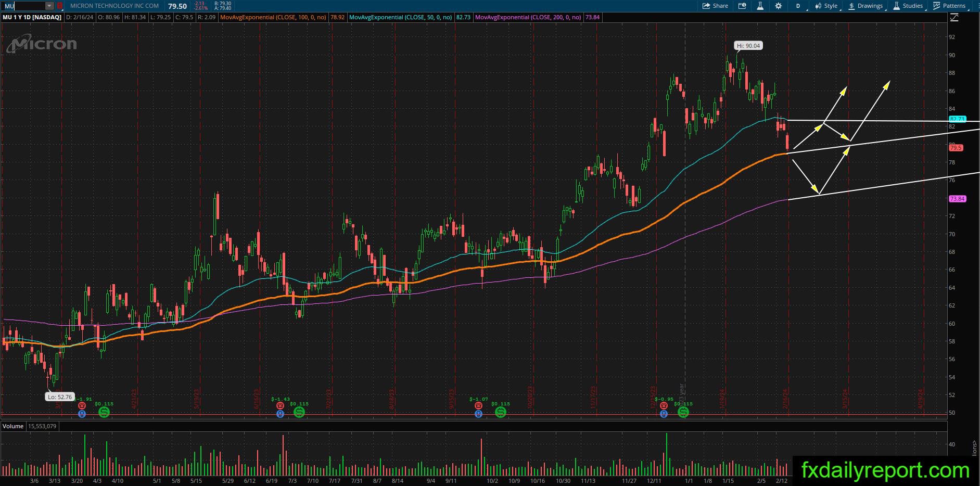Click the last price 79.50 in the header
980x486 pixels.
tap(177, 6)
